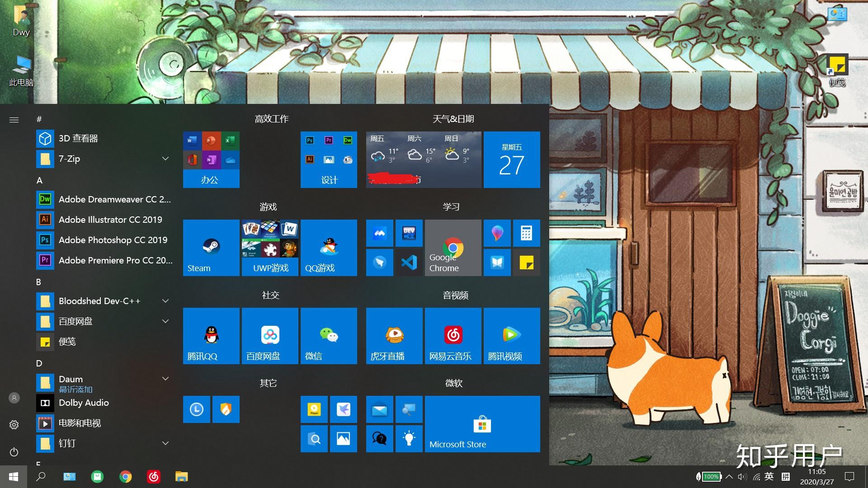Open 电影和电视 from the app list
This screenshot has height=488, width=868.
coord(105,423)
